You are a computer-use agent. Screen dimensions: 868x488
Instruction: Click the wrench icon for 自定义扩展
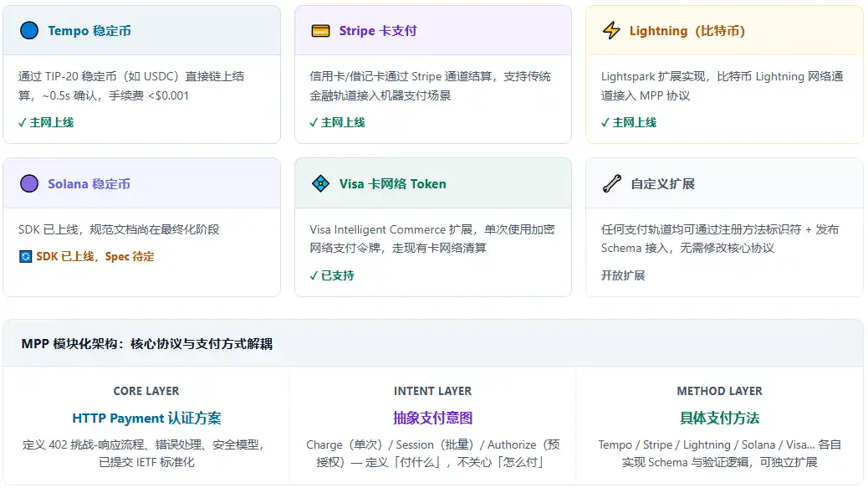(611, 183)
